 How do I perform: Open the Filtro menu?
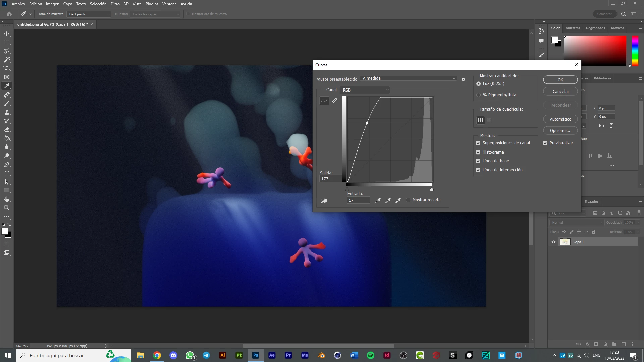click(115, 4)
